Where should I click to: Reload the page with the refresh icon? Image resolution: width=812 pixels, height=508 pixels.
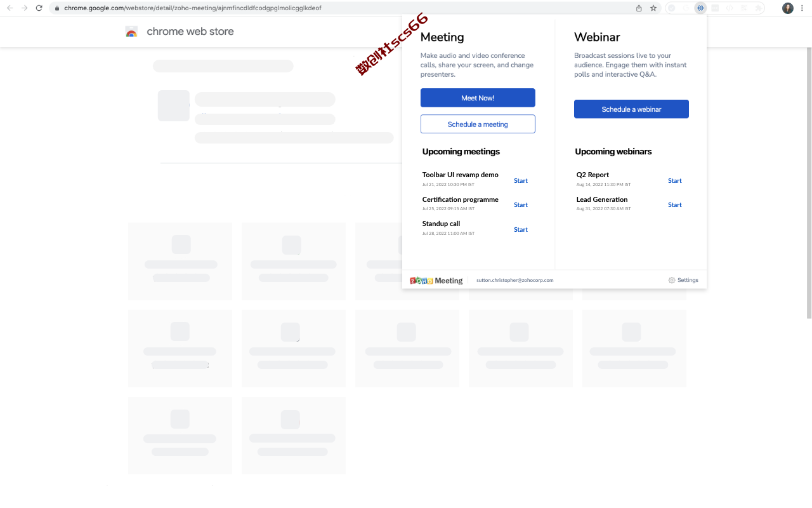pos(39,8)
